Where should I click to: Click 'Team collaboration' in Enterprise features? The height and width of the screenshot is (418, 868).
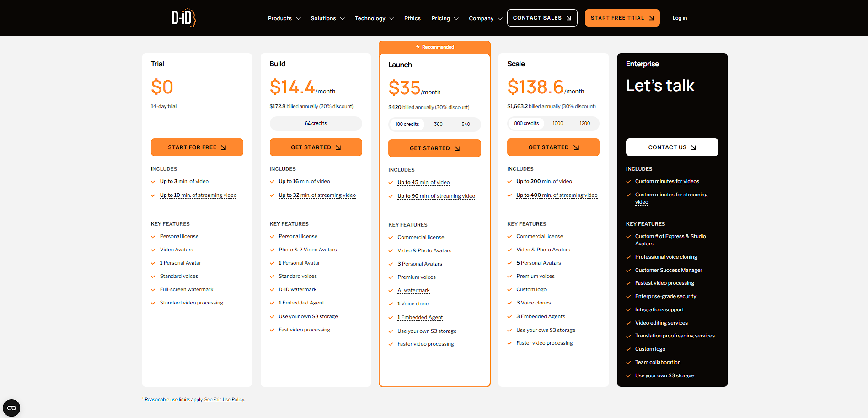[x=658, y=362]
